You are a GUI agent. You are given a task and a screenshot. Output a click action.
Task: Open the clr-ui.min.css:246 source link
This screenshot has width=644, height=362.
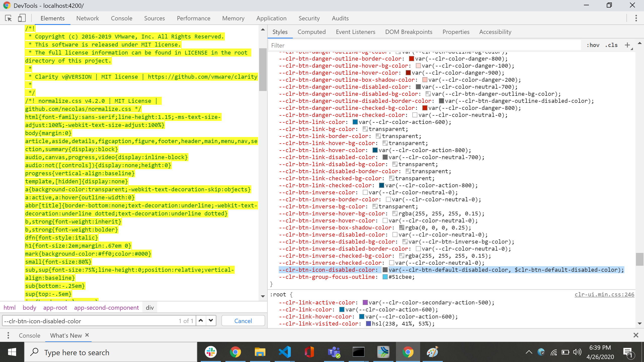click(604, 294)
